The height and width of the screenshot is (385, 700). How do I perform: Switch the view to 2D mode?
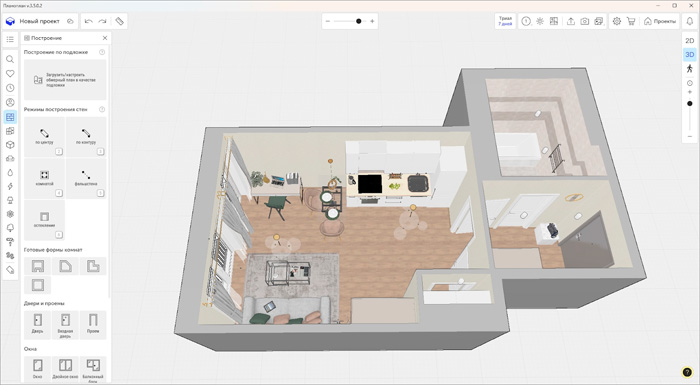pos(689,41)
